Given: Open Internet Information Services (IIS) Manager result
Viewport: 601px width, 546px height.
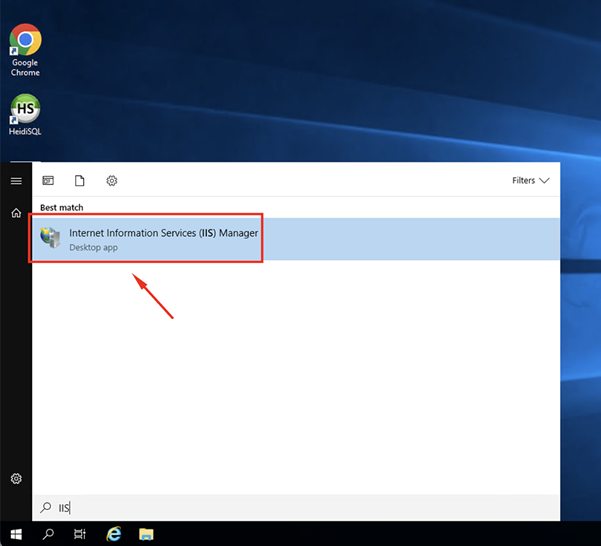Looking at the screenshot, I should (x=296, y=239).
